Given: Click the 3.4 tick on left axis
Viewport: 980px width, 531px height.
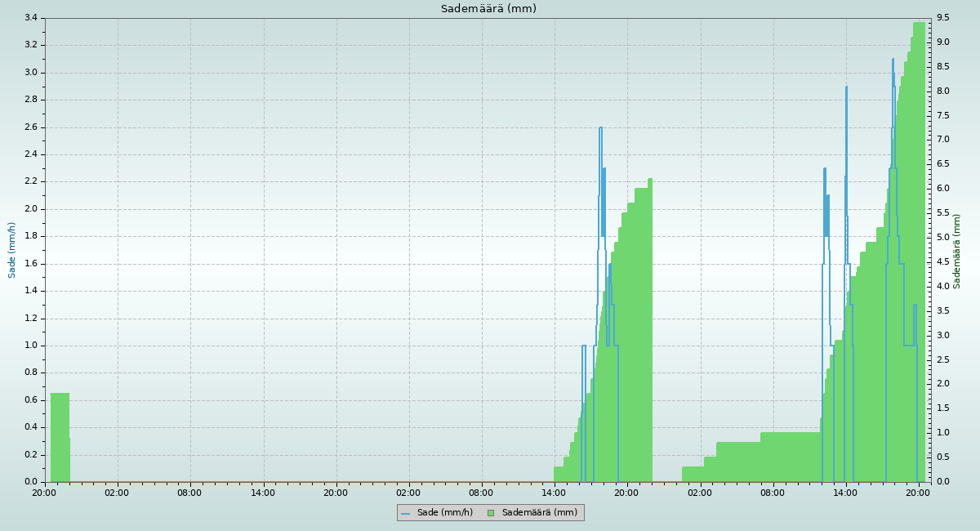Looking at the screenshot, I should point(30,18).
